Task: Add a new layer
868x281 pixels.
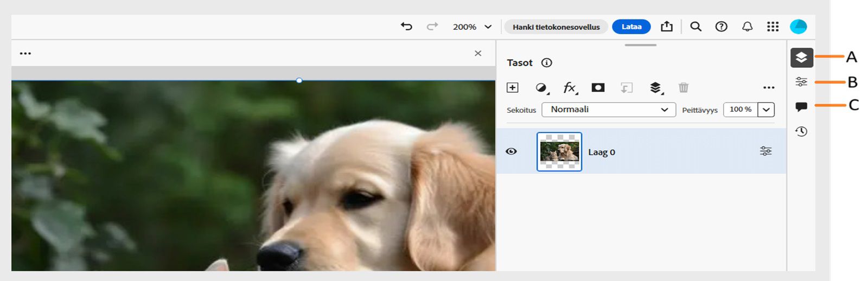Action: point(513,87)
